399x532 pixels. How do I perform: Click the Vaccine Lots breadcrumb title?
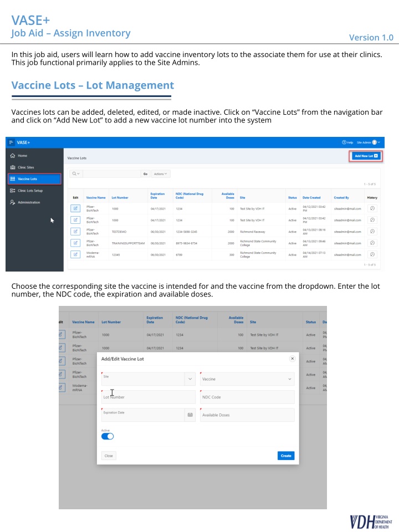coord(77,158)
